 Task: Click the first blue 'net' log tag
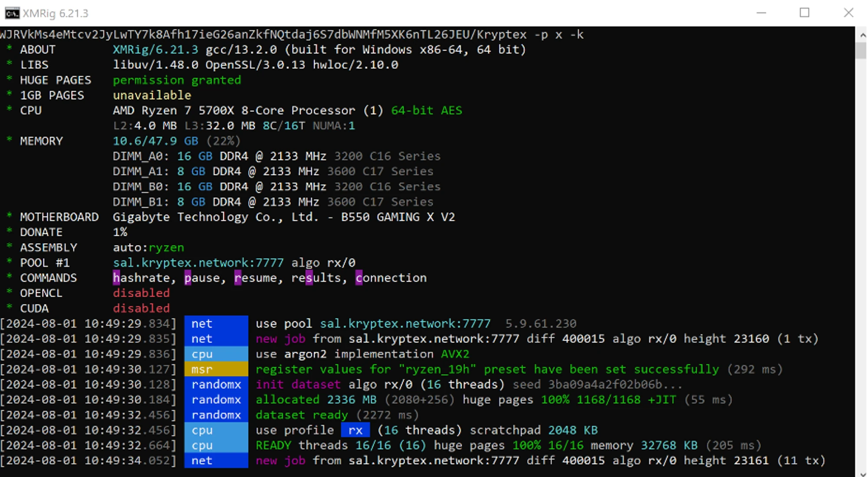[x=216, y=323]
